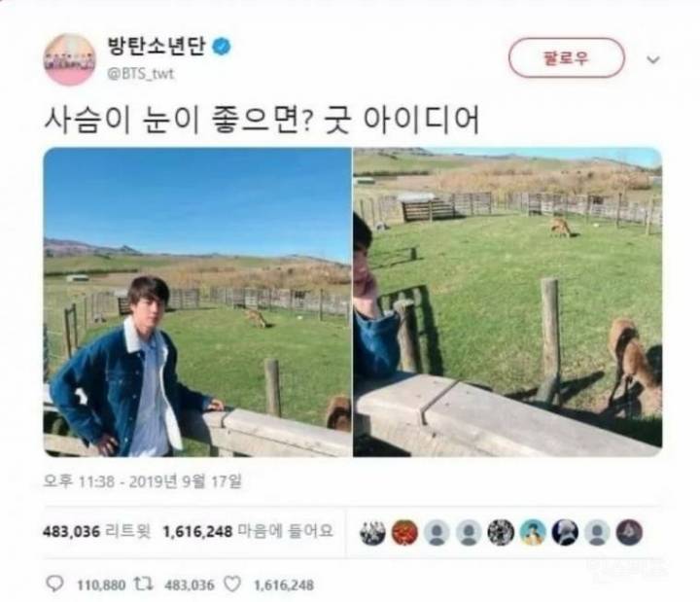Open the right photo of the deer pasture
This screenshot has width=700, height=602.
507,301
